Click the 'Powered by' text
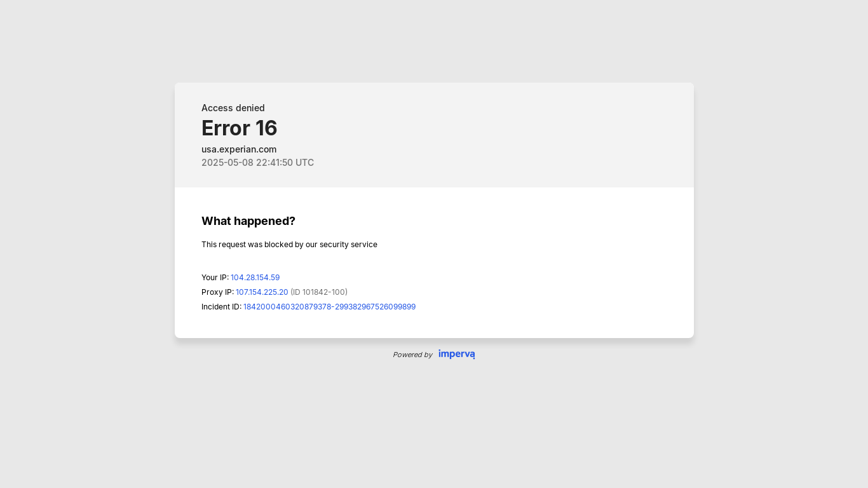Screen dimensions: 868x488 [412, 355]
